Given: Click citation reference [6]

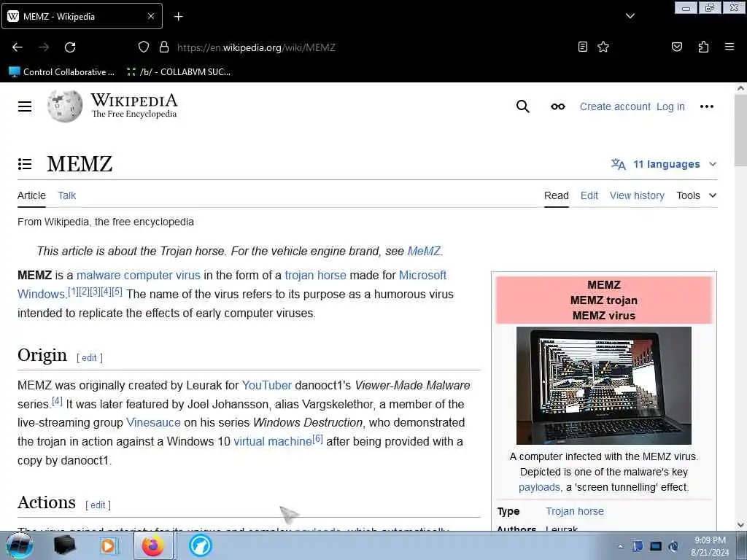Looking at the screenshot, I should 318,438.
